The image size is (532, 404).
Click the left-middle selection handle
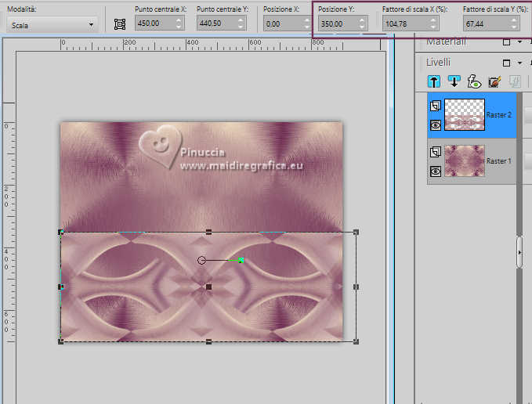coord(61,287)
